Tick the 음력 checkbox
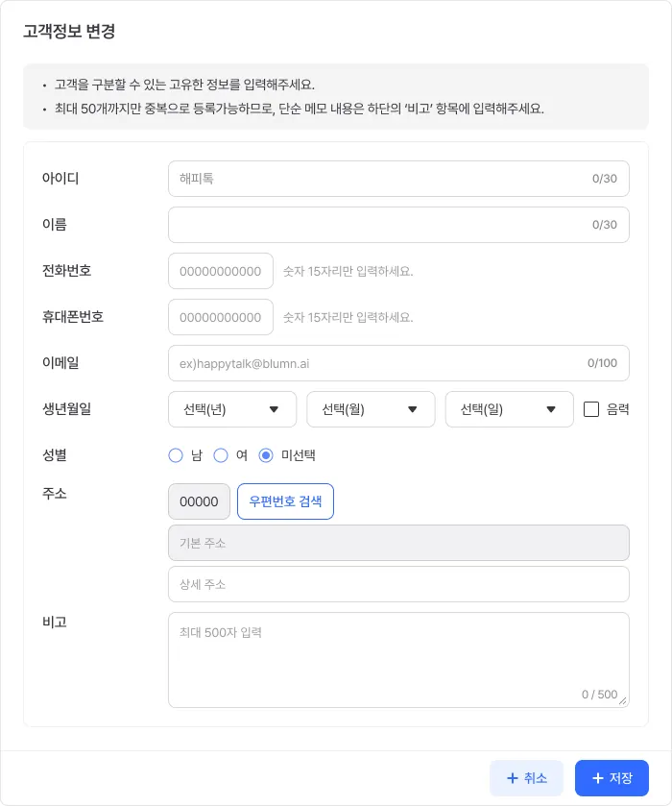 591,409
